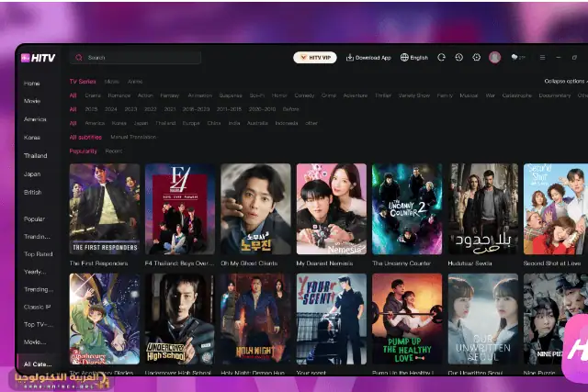Image resolution: width=588 pixels, height=392 pixels.
Task: Filter by region Korea
Action: pos(119,123)
